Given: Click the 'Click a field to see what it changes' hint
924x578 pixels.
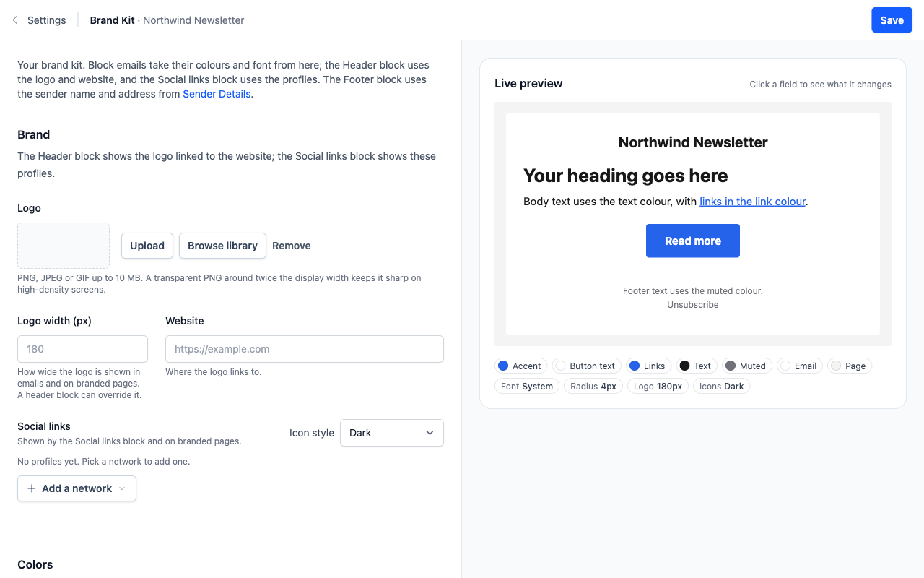Looking at the screenshot, I should click(820, 85).
